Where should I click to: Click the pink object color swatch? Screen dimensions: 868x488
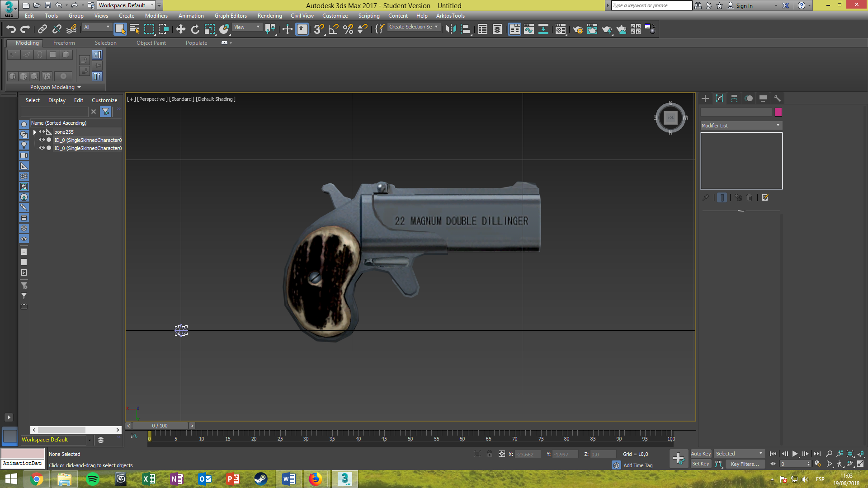coord(778,112)
